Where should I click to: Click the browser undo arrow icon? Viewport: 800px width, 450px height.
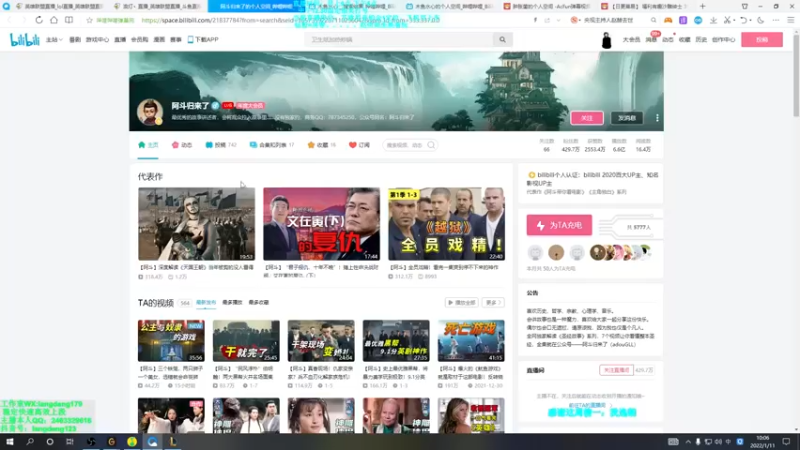coord(743,20)
